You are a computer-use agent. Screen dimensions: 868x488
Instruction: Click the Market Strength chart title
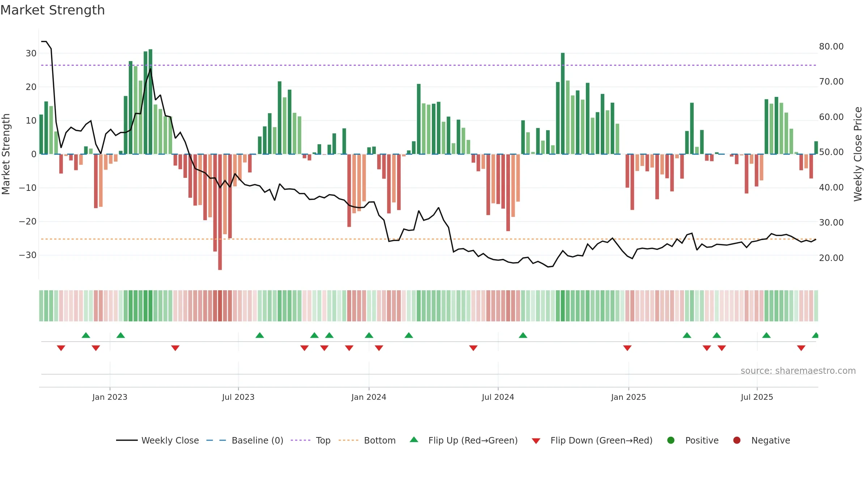click(52, 10)
